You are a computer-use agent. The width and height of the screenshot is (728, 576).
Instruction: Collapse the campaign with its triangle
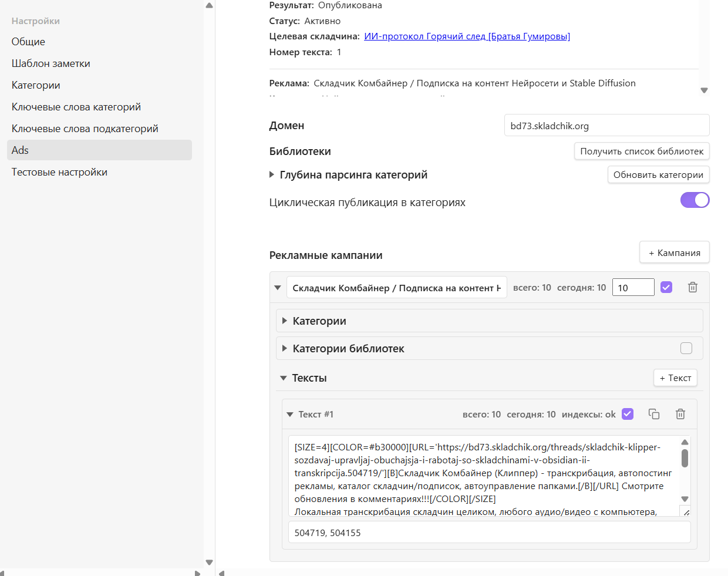tap(278, 288)
